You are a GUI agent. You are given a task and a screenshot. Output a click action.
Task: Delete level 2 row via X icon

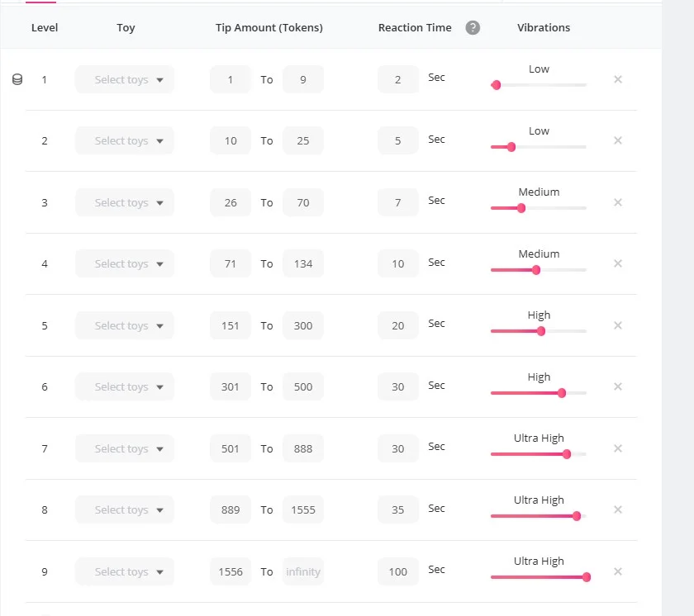[x=618, y=140]
